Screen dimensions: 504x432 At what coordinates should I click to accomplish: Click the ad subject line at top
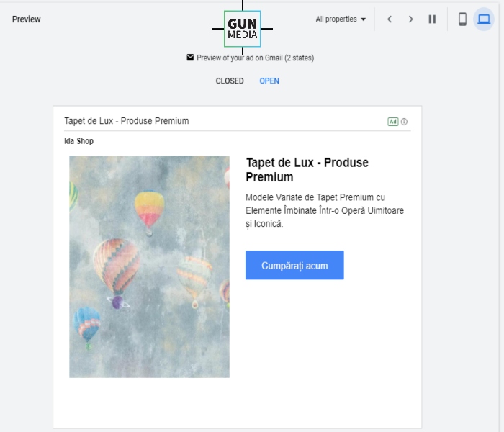tap(126, 121)
